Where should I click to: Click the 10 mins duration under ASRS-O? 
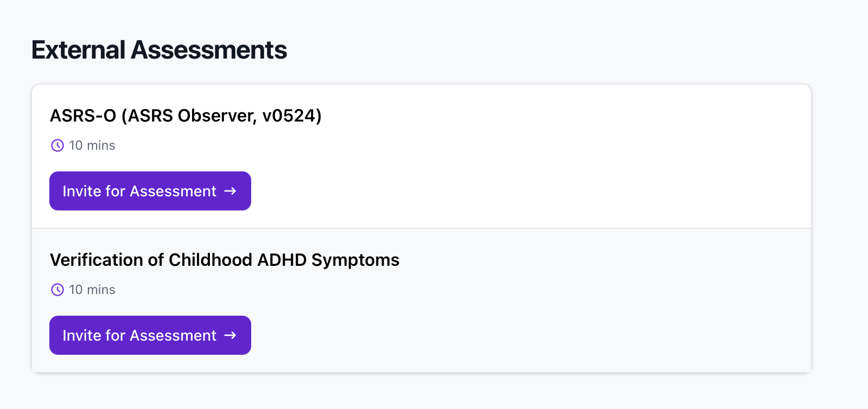[x=92, y=145]
